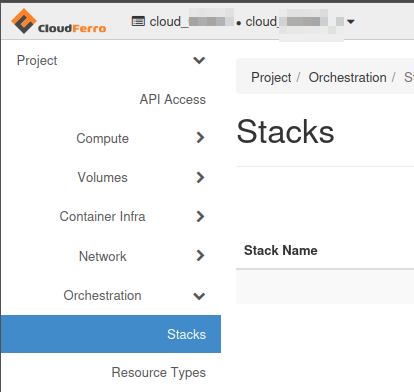Viewport: 414px width, 392px height.
Task: Collapse the Orchestration chevron
Action: click(199, 296)
